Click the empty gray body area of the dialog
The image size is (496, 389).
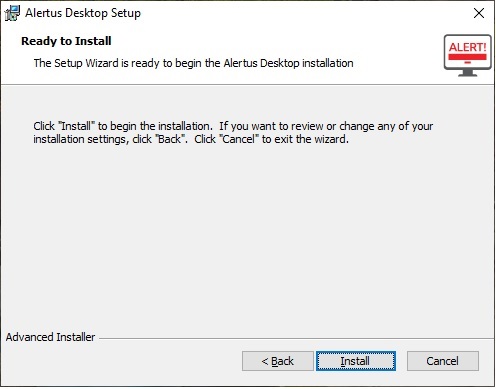[x=247, y=233]
